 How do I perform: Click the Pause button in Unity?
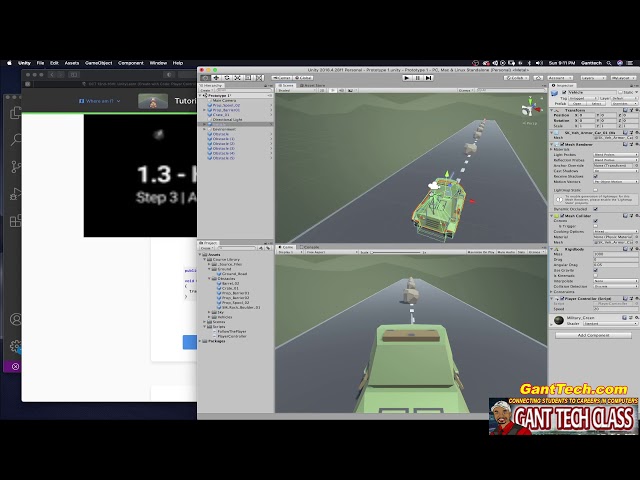417,78
